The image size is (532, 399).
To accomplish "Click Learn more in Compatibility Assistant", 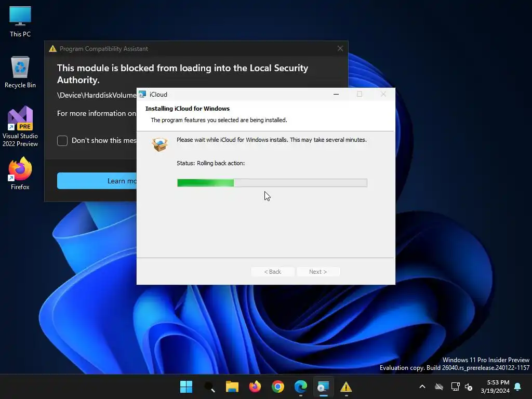I will pyautogui.click(x=97, y=181).
